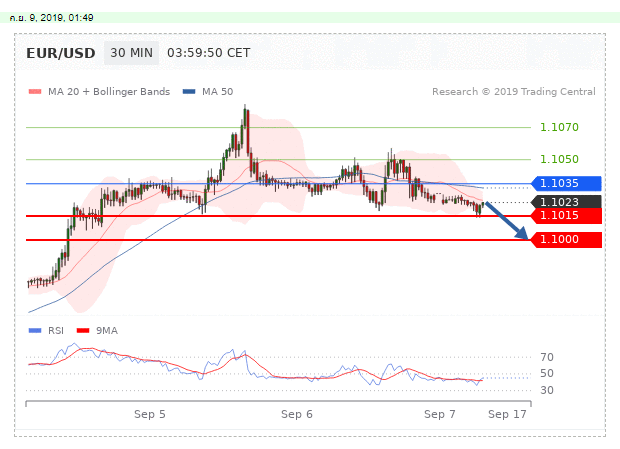Select the red 1.1000 target price tag

[565, 240]
